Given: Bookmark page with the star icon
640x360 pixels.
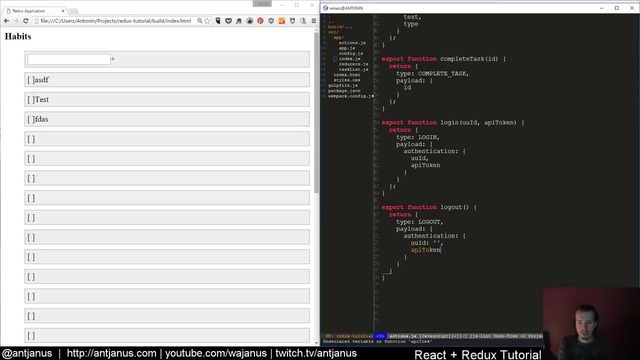Looking at the screenshot, I should [207, 21].
